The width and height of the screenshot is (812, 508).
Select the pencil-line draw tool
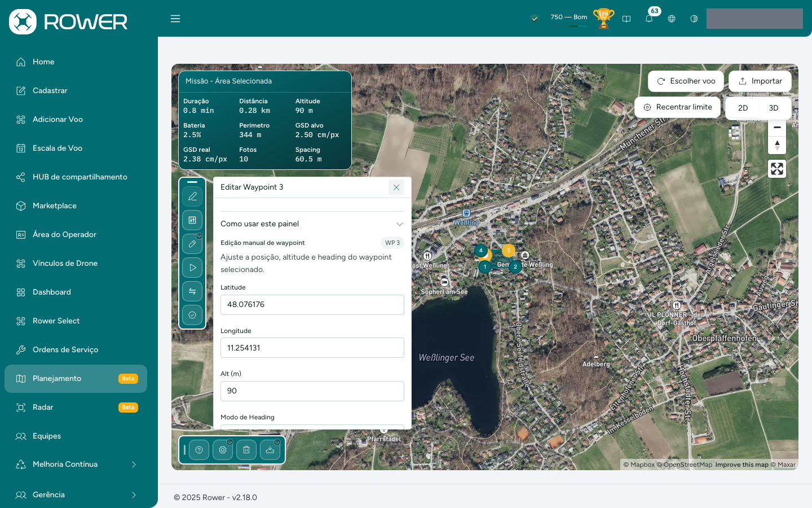pos(192,196)
